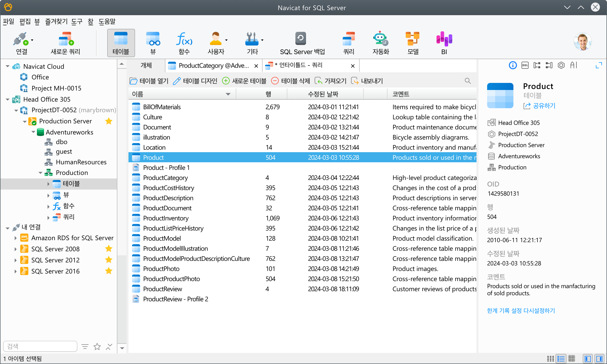The width and height of the screenshot is (607, 364).
Task: Click the 공유하기 share link
Action: pyautogui.click(x=539, y=106)
